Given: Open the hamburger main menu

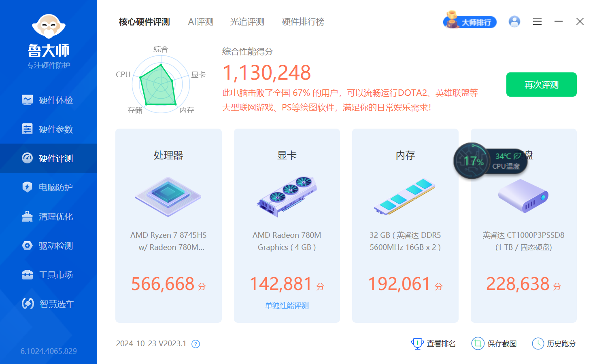Looking at the screenshot, I should click(537, 21).
